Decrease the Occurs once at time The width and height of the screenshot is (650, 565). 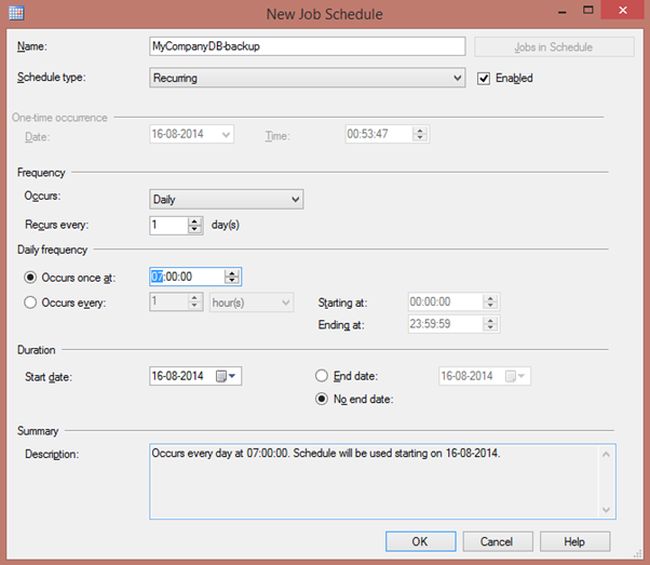click(x=232, y=281)
